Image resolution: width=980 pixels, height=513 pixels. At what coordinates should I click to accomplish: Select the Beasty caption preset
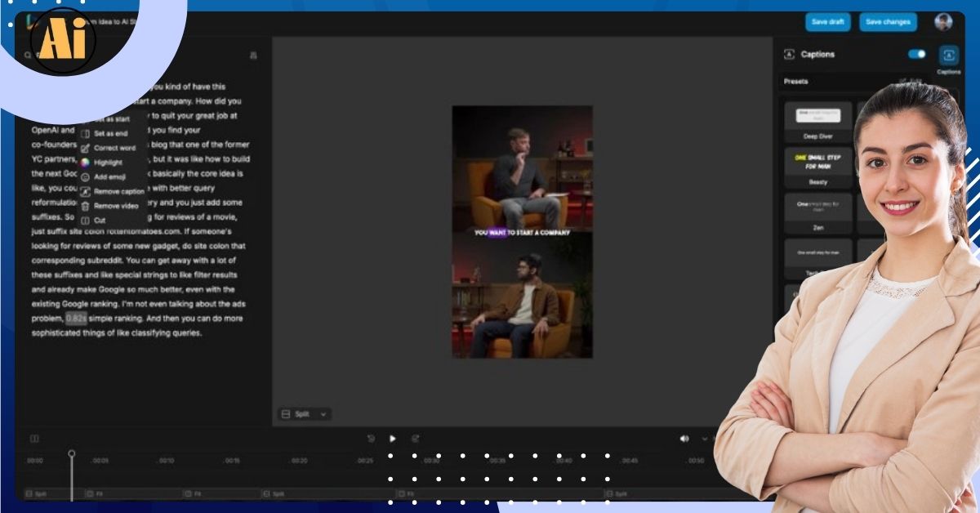pos(817,167)
